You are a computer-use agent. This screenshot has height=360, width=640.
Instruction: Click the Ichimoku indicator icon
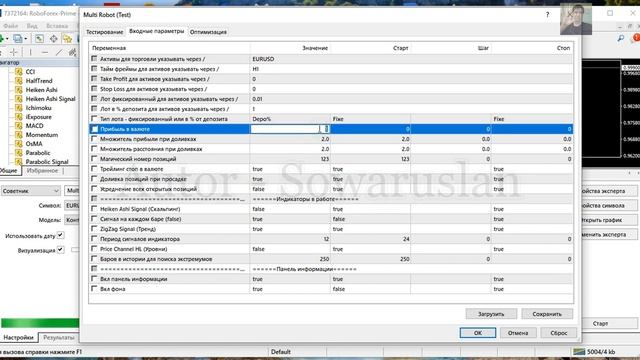tap(18, 108)
